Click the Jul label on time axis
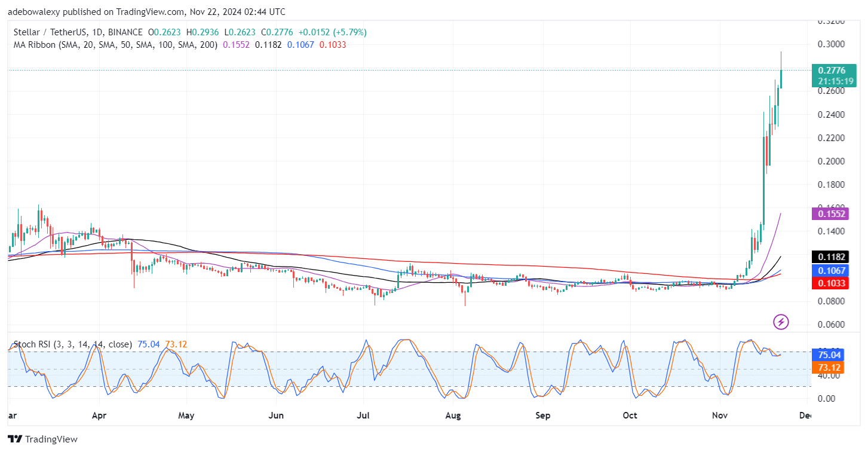Screen dimensions: 868x452 click(x=363, y=415)
